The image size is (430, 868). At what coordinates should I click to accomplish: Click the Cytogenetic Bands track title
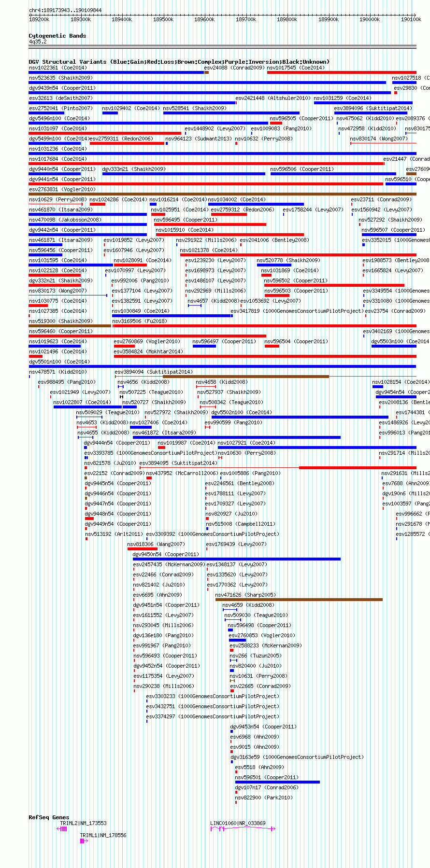[57, 36]
